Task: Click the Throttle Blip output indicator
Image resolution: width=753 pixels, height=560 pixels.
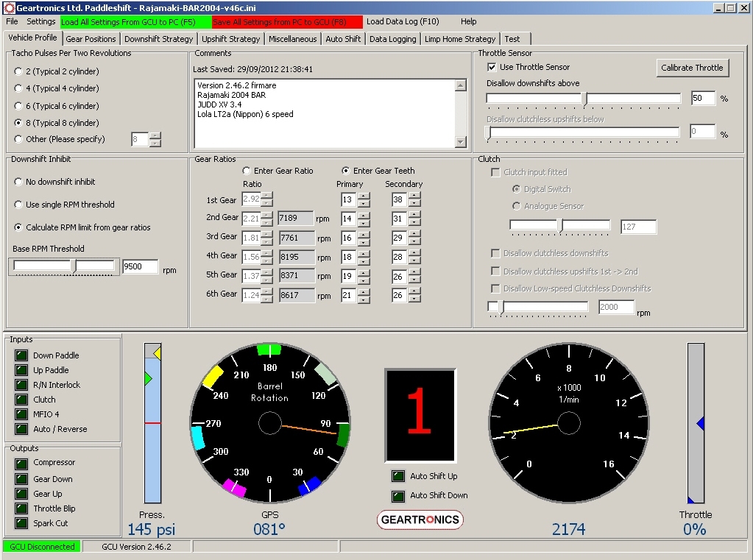Action: click(x=21, y=508)
